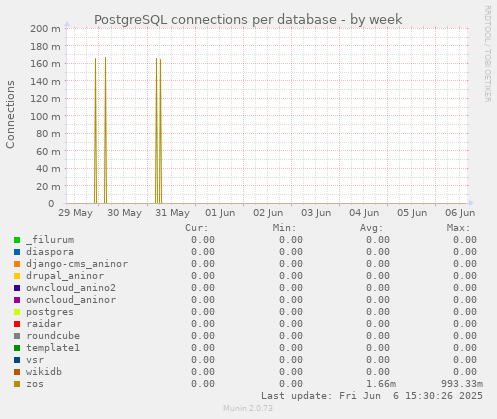Click the Munin 2.0.73 version text
Image resolution: width=497 pixels, height=419 pixels.
(248, 408)
